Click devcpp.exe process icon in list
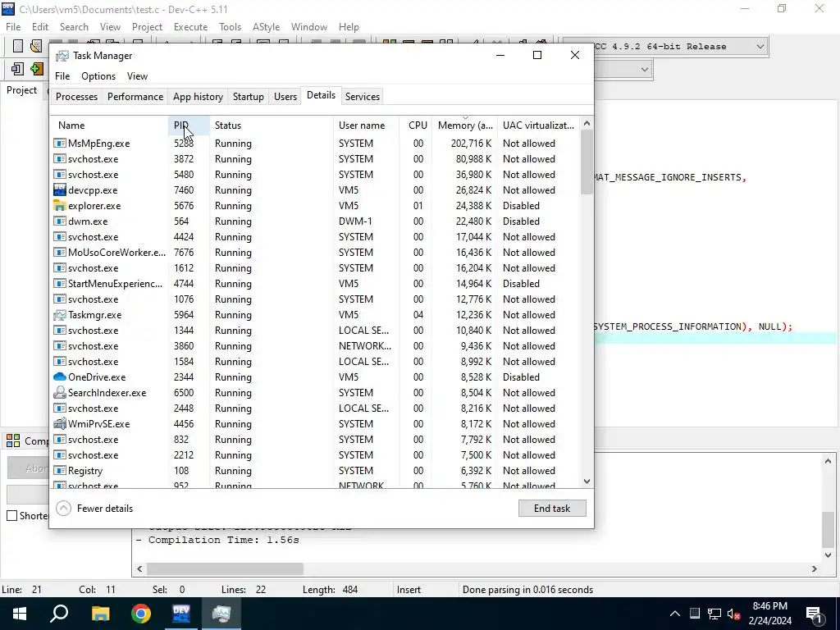The width and height of the screenshot is (840, 630). (x=59, y=190)
